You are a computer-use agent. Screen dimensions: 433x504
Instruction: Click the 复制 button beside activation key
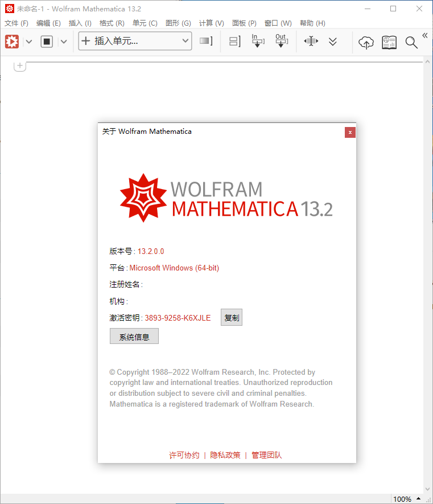pyautogui.click(x=232, y=318)
